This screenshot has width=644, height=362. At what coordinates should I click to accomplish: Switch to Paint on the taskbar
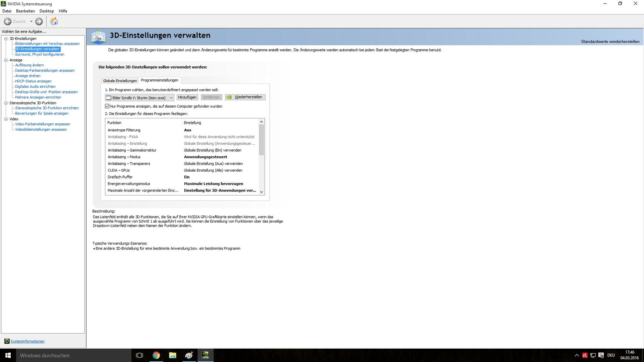(189, 355)
